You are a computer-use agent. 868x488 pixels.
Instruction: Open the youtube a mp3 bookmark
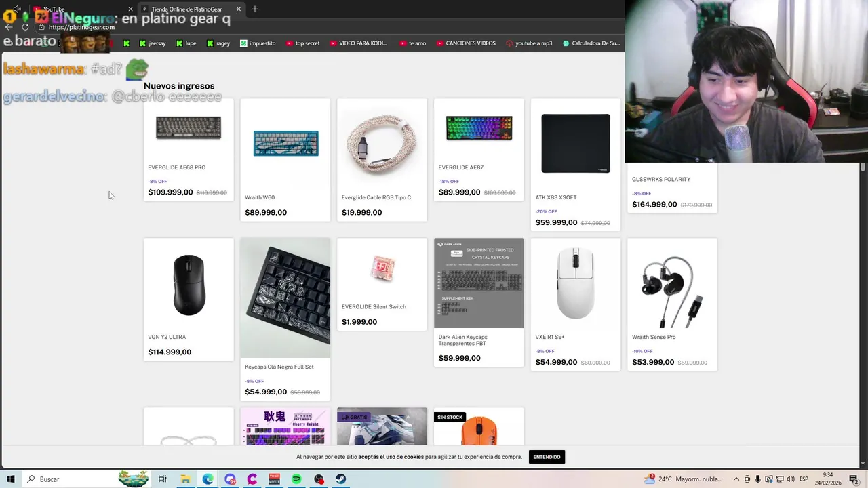(529, 43)
